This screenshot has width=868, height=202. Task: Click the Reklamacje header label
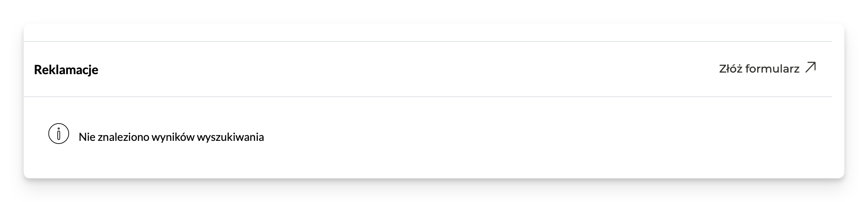(66, 70)
